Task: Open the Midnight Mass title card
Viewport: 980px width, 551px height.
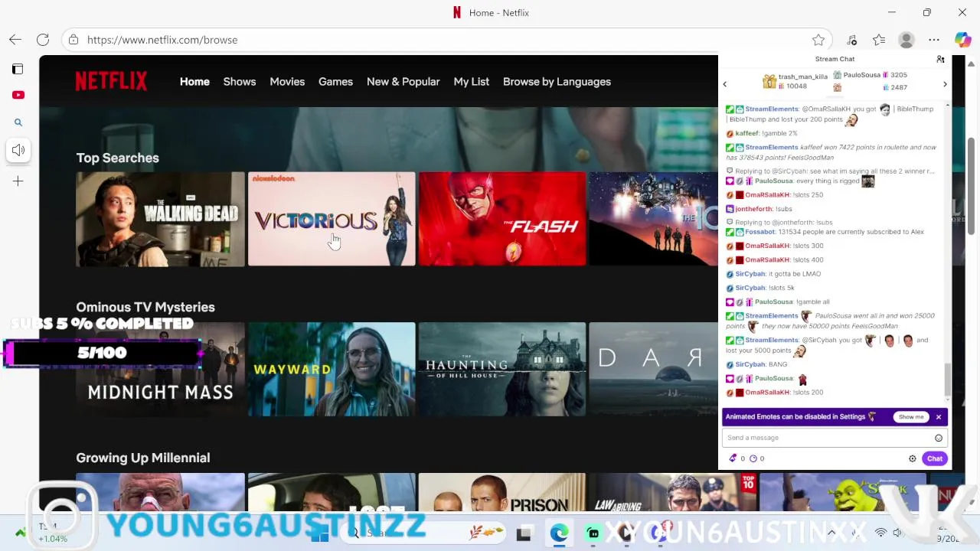Action: tap(160, 370)
